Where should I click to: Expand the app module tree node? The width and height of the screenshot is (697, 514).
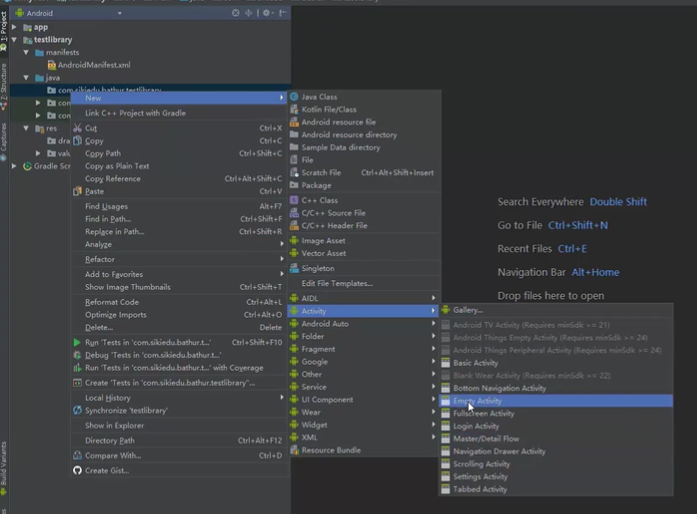coord(14,27)
